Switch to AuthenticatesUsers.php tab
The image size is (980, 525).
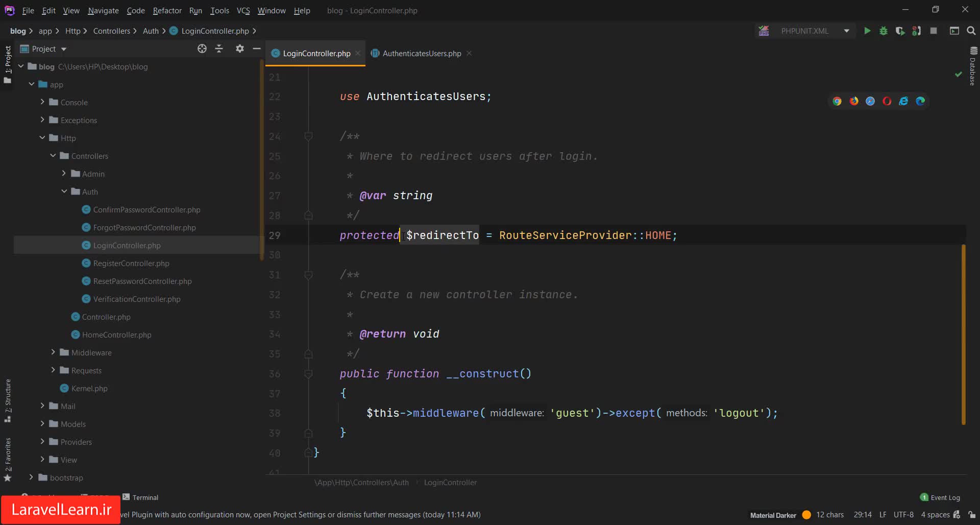point(421,54)
